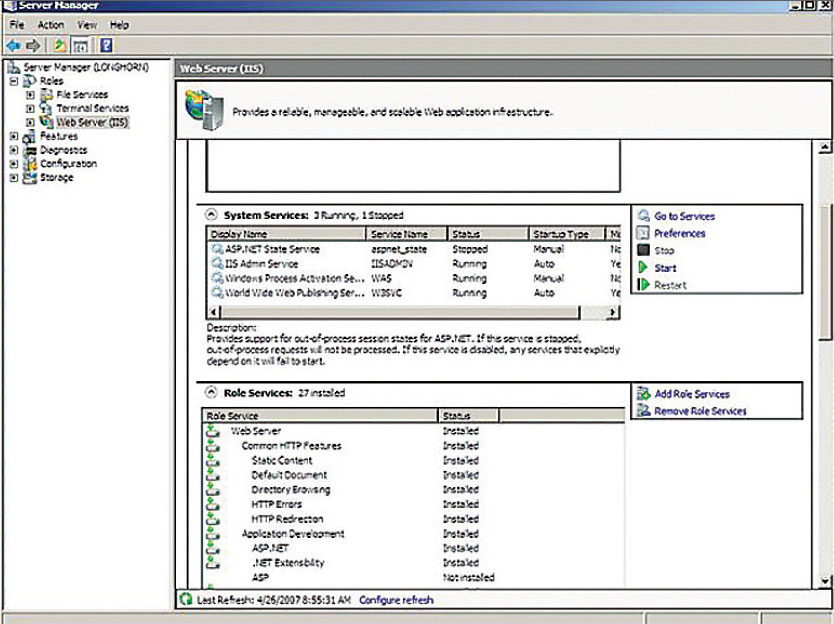Expand the Features node in tree

click(x=13, y=136)
